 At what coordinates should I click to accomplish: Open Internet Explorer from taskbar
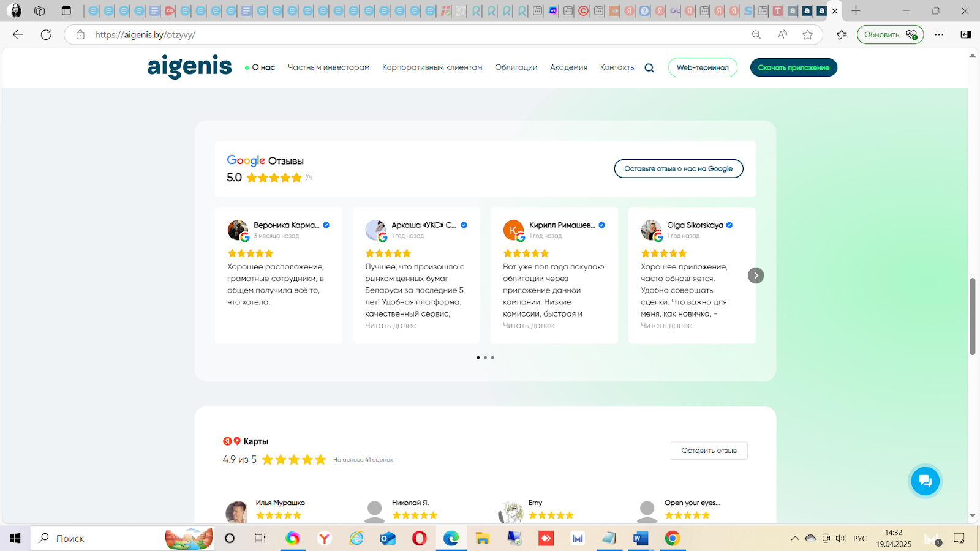click(356, 538)
